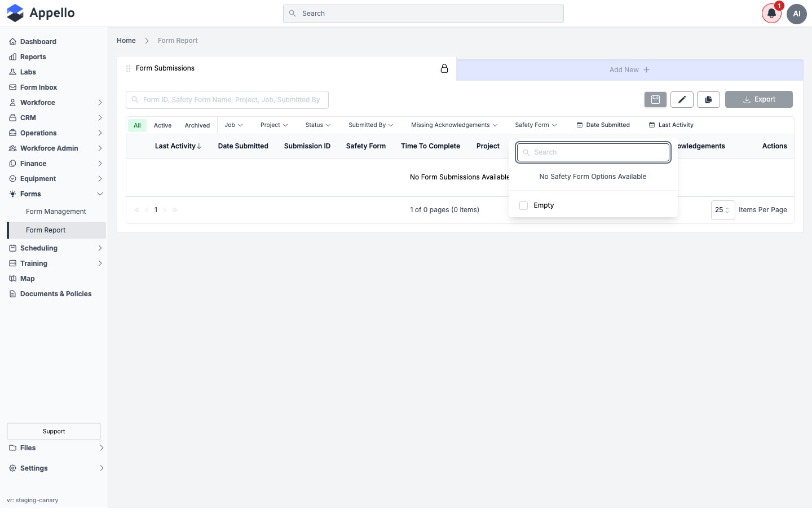Click the Export button

pos(759,99)
